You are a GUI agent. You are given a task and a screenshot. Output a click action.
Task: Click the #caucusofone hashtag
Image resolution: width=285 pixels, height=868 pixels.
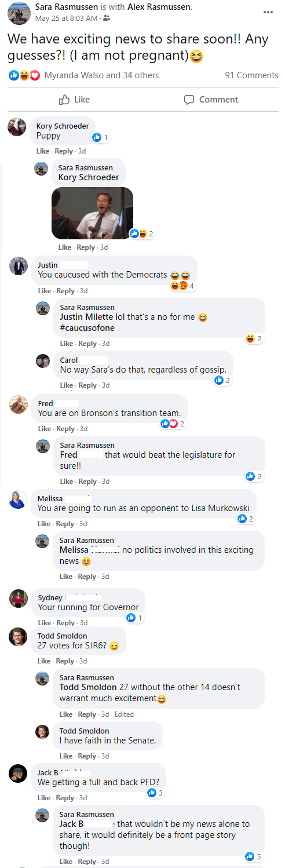(87, 328)
